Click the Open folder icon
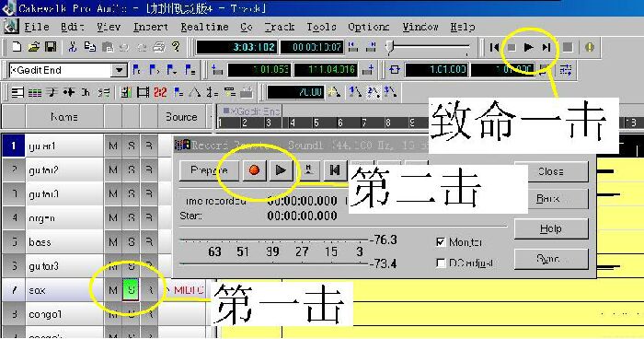Image resolution: width=644 pixels, height=339 pixels. click(34, 47)
